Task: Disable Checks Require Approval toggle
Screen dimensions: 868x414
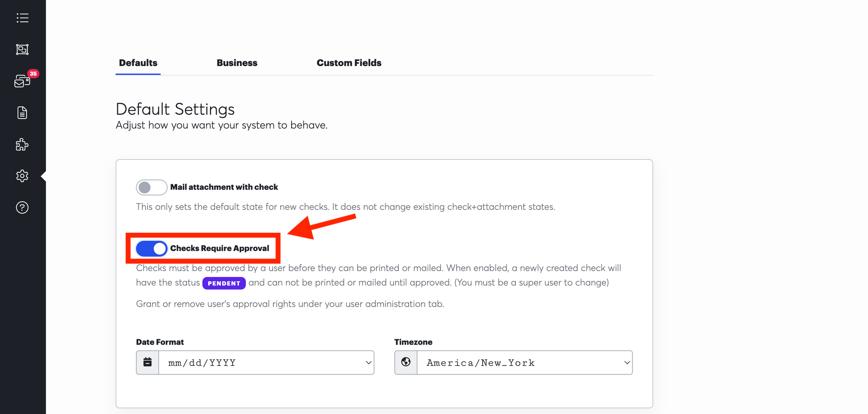Action: point(151,248)
